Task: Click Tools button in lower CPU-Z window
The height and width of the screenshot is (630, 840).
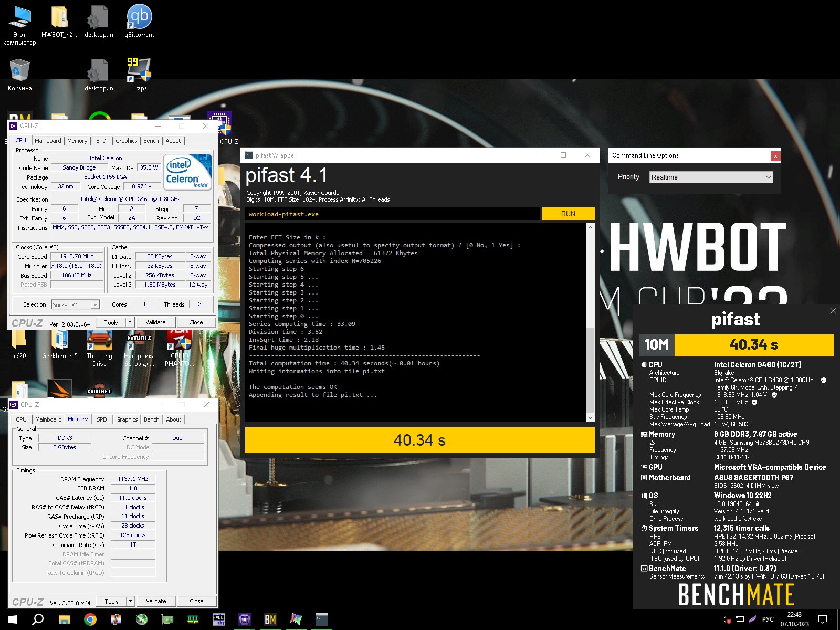Action: click(111, 601)
